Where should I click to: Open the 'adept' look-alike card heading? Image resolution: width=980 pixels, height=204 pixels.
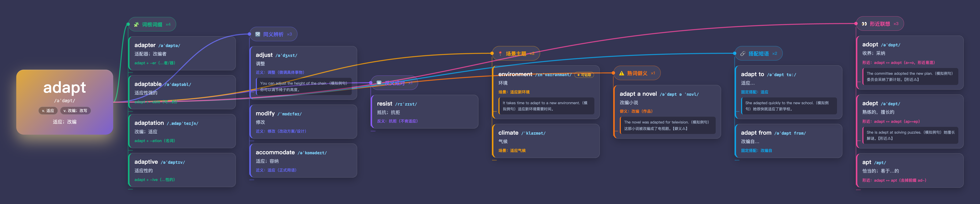click(x=870, y=103)
